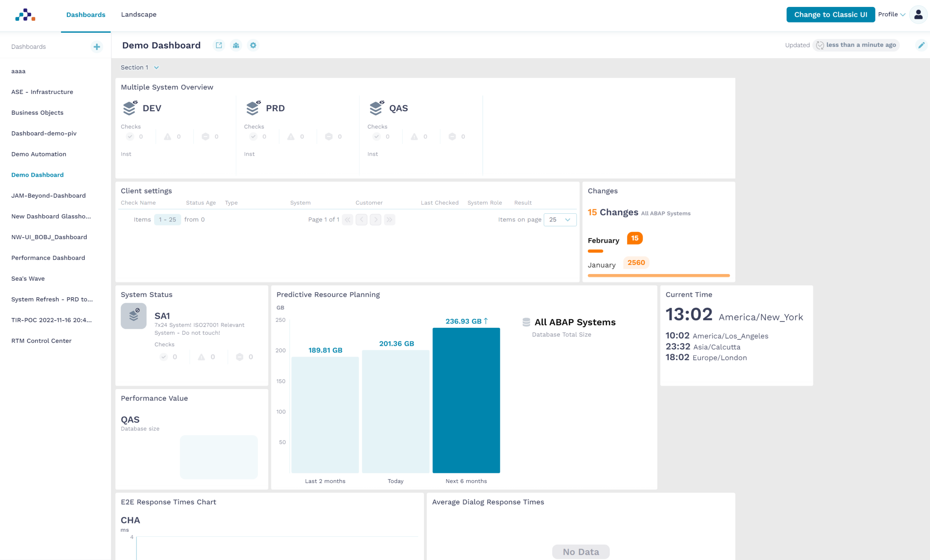This screenshot has width=930, height=560.
Task: Expand the Profile menu
Action: (x=891, y=14)
